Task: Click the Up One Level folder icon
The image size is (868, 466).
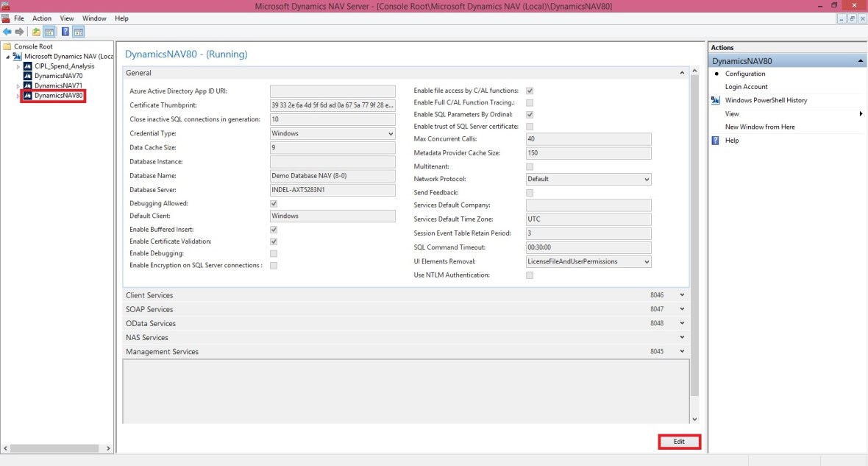Action: click(36, 32)
